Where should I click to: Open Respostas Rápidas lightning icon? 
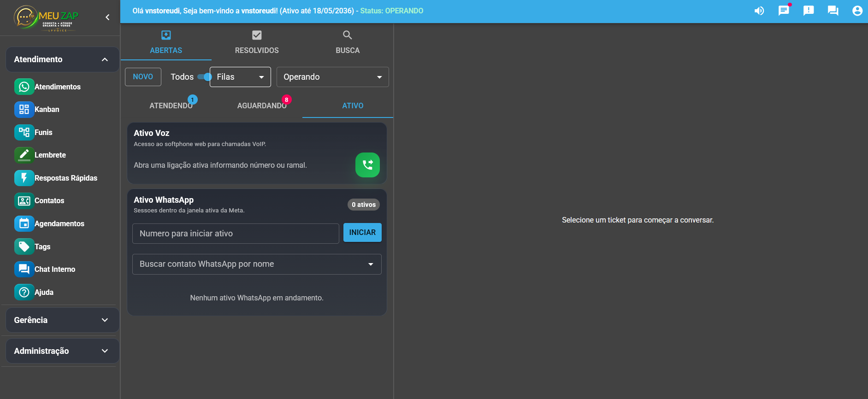click(24, 178)
